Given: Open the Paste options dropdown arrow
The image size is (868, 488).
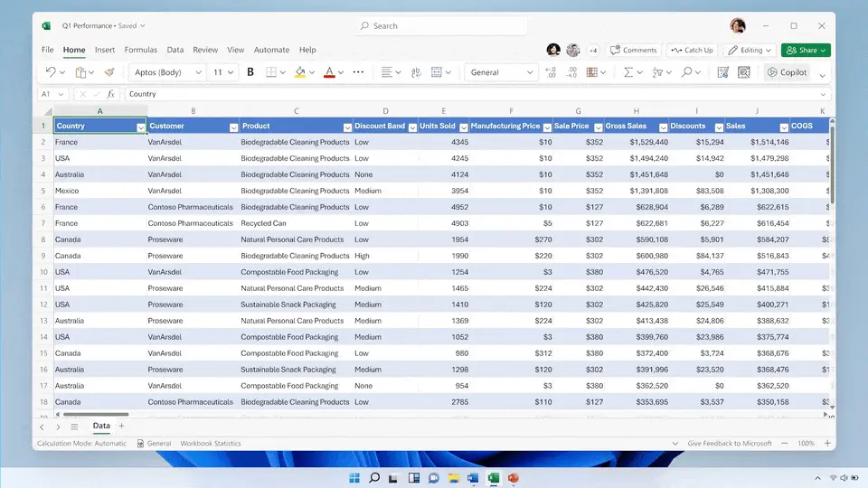Looking at the screenshot, I should (91, 72).
